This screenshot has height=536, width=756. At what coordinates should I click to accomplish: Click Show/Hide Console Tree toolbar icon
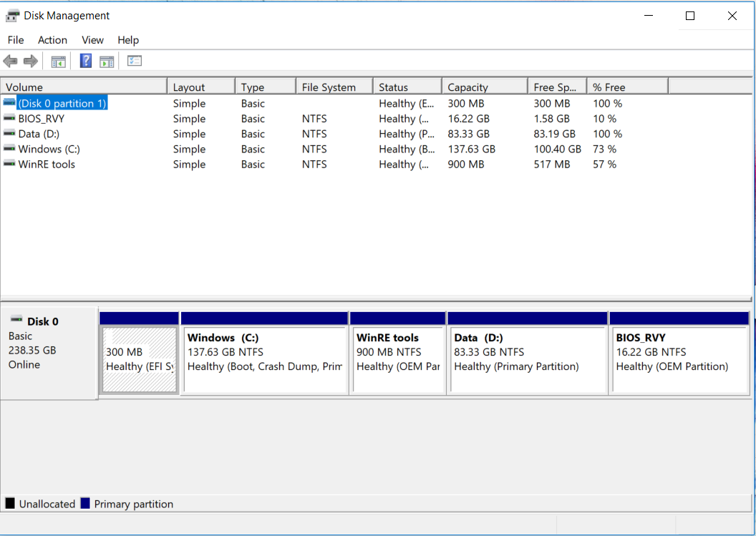coord(58,62)
